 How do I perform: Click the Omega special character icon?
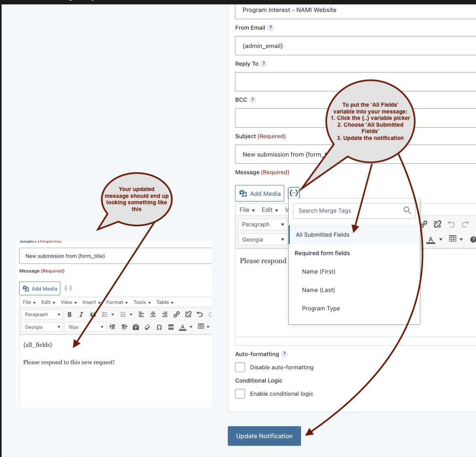pyautogui.click(x=159, y=327)
